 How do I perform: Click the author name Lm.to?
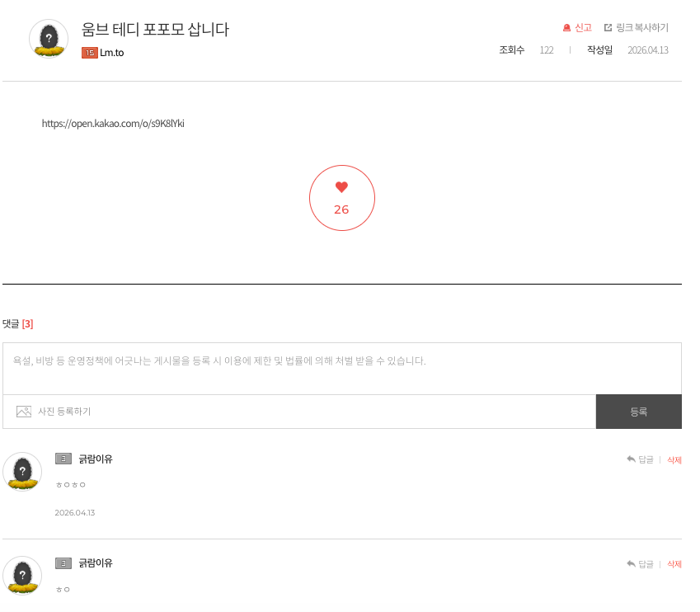(112, 53)
